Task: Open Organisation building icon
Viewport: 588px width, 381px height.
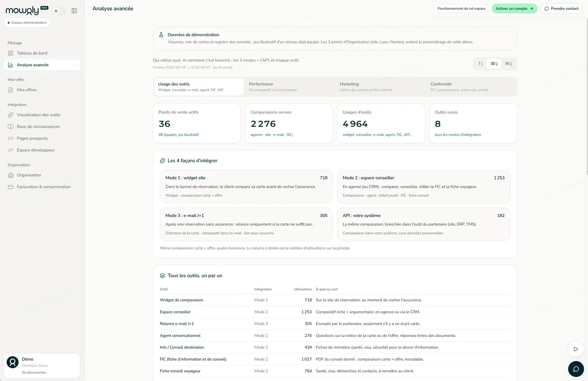Action: click(11, 175)
